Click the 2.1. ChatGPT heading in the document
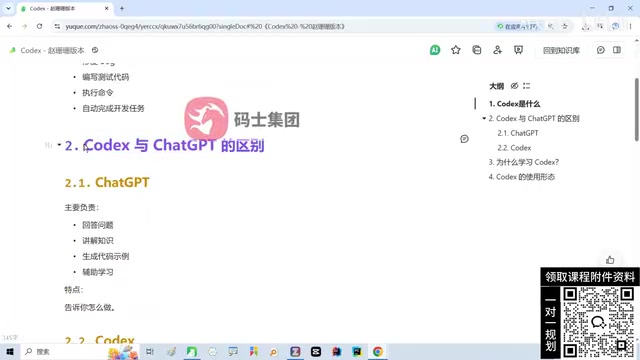Viewport: 640px width, 360px height. 107,182
